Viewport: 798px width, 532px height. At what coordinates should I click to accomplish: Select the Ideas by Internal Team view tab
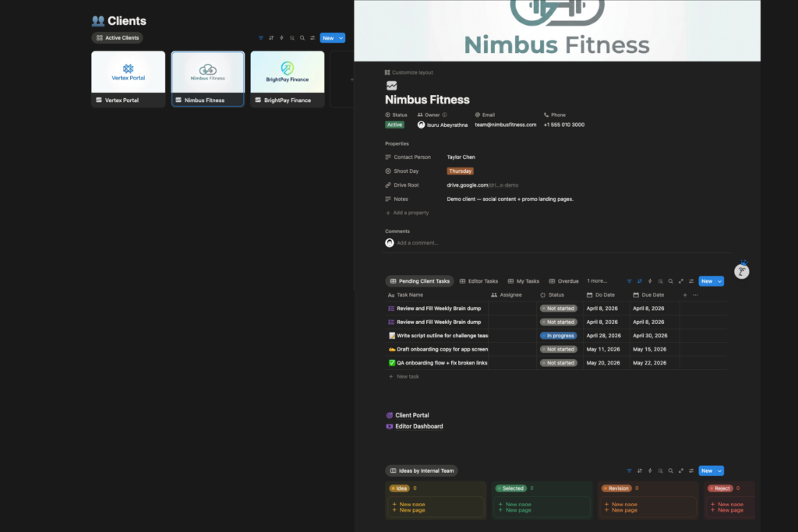(x=422, y=471)
